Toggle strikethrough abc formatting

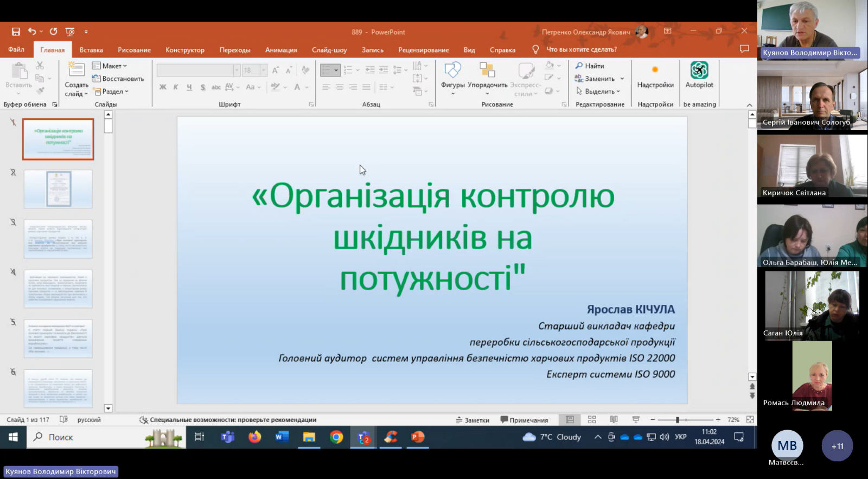[216, 87]
